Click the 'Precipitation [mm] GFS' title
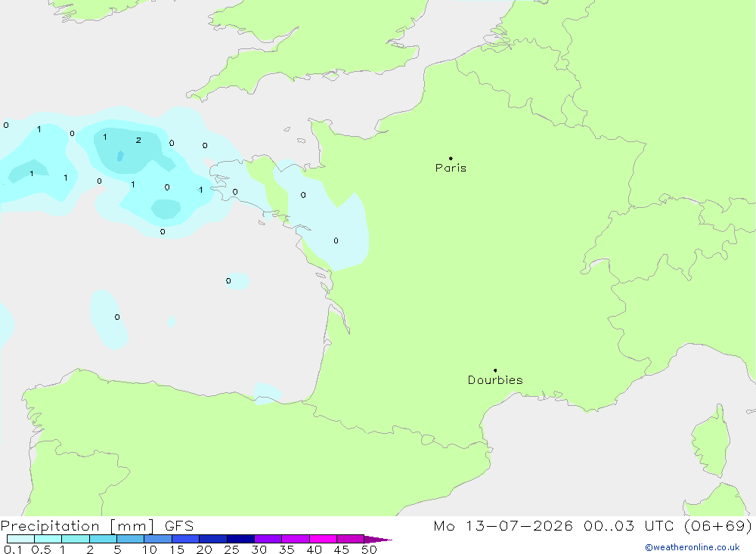 97,526
